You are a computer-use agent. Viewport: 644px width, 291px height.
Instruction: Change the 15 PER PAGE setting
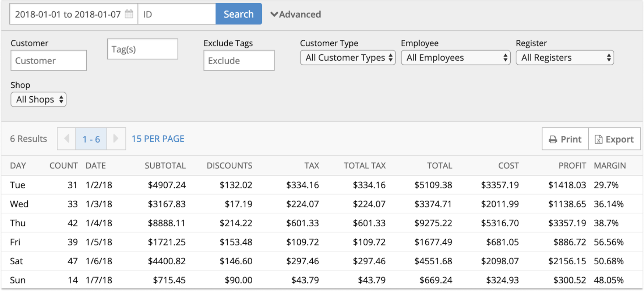[158, 139]
